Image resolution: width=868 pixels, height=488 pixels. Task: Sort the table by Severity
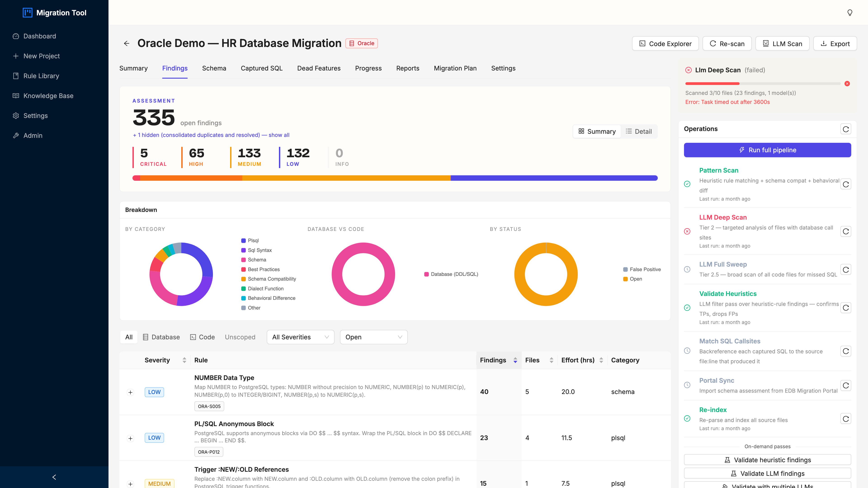tap(184, 360)
